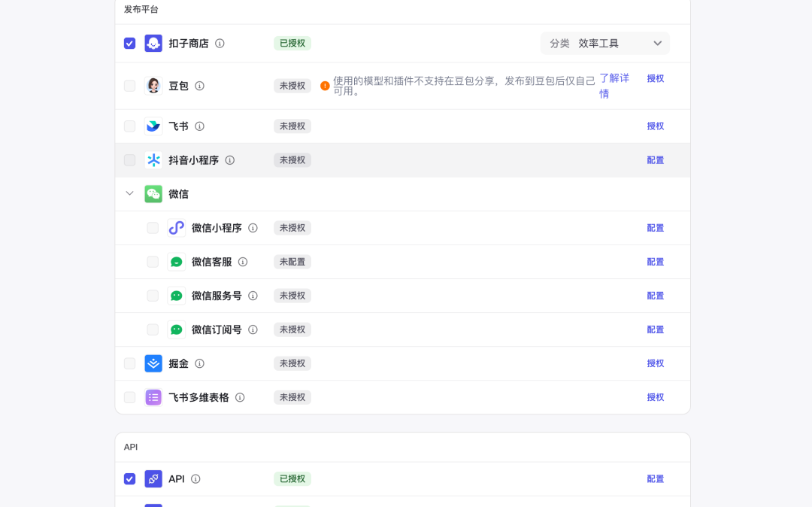
Task: Click the 掘金 platform icon
Action: pos(153,363)
